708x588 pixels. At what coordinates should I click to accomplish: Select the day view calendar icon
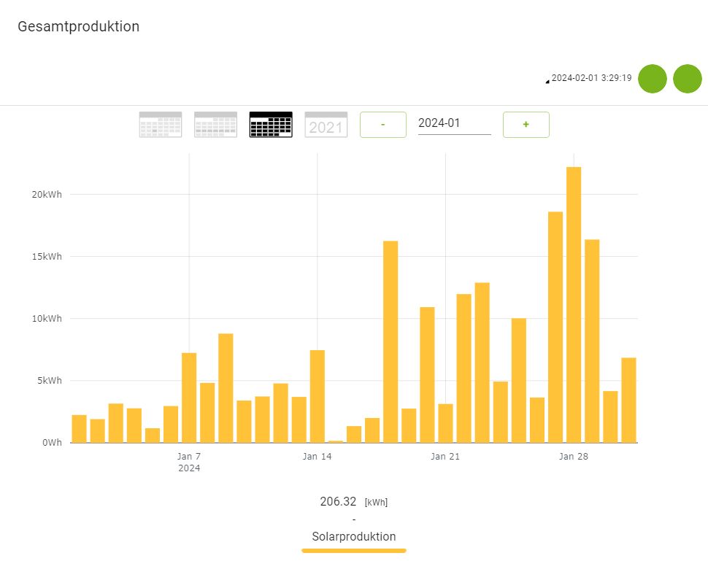[161, 125]
